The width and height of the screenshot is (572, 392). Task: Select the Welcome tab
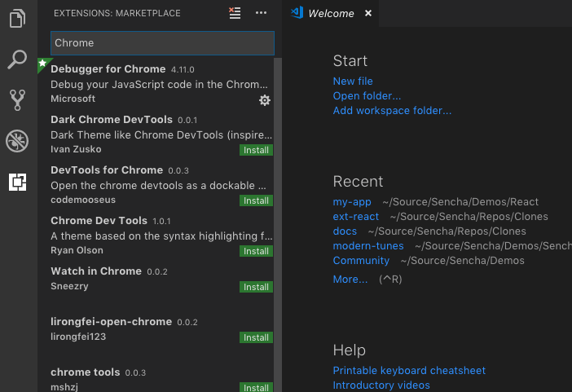coord(331,14)
